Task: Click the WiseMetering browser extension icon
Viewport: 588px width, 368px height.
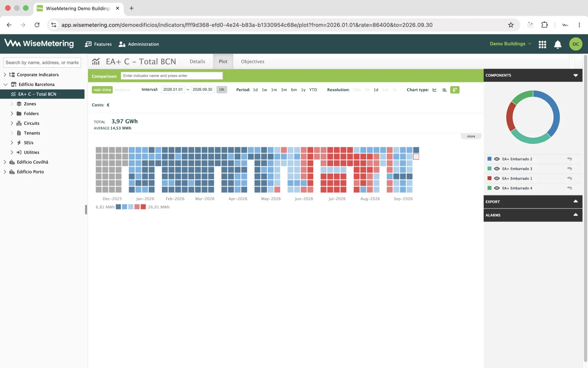Action: point(565,25)
